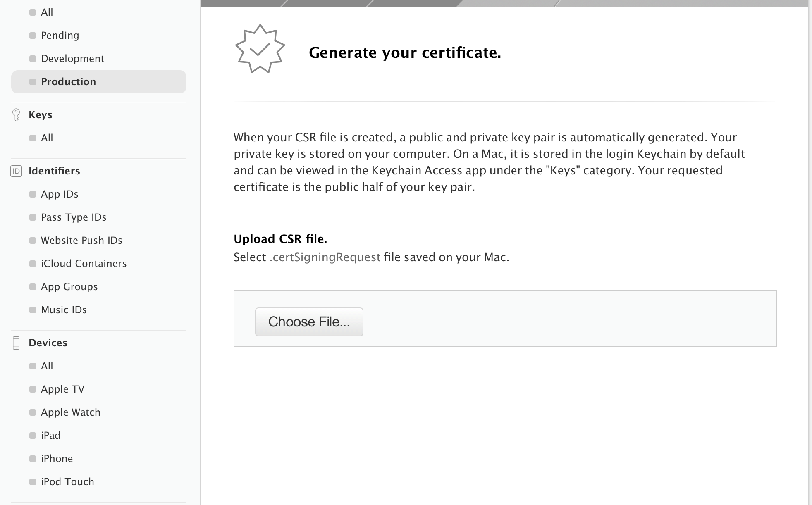Viewport: 812px width, 505px height.
Task: Click the Identifiers ID icon
Action: pos(16,171)
